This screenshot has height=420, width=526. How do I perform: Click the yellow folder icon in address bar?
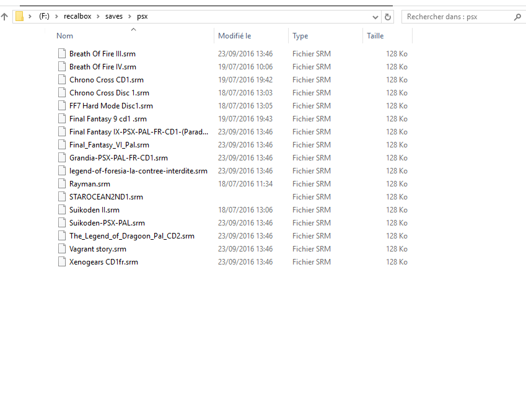pos(19,16)
